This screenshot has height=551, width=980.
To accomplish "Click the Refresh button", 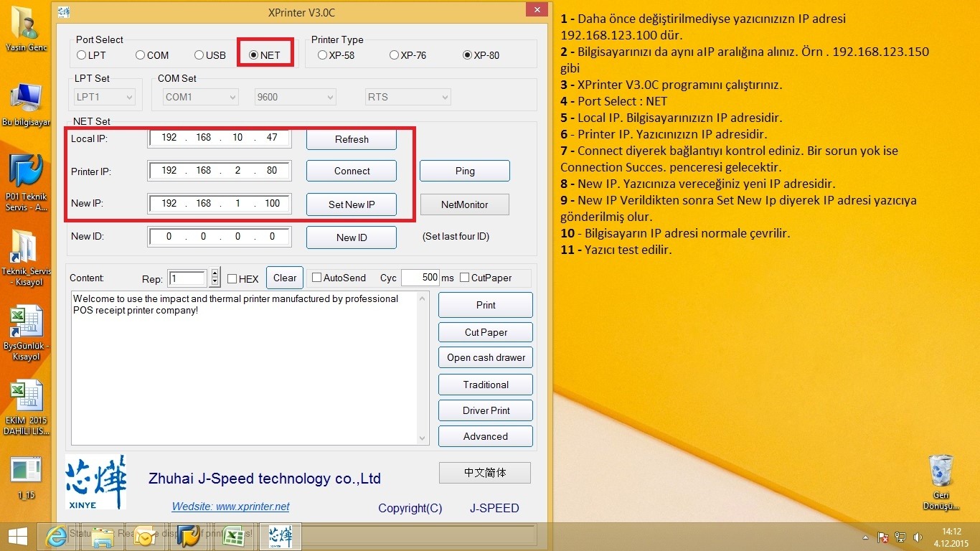I will tap(352, 139).
